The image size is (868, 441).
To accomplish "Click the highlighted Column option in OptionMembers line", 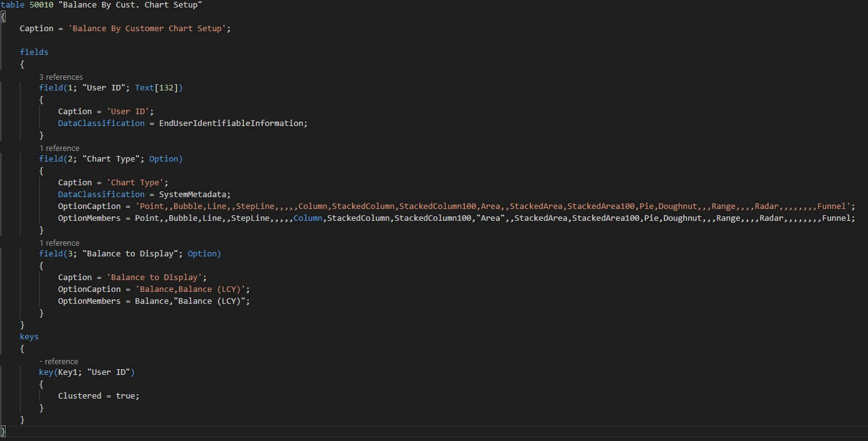I will pos(308,218).
